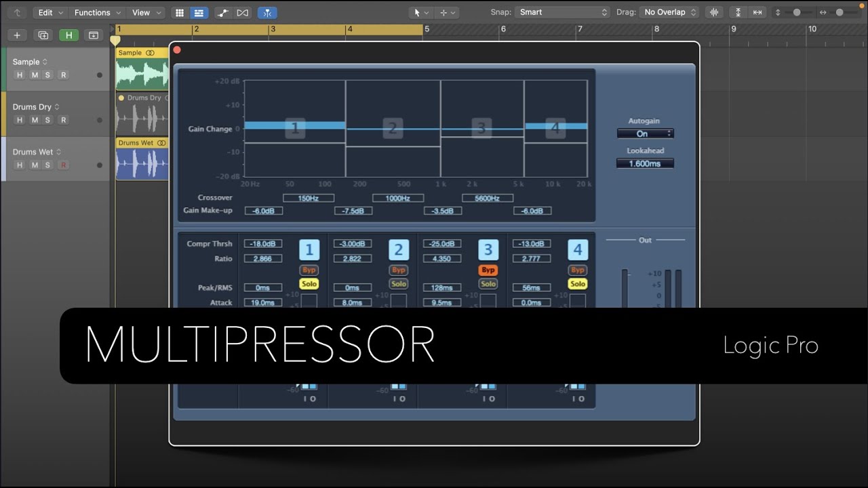
Task: Click the 1000Hz crossover field
Action: (x=398, y=198)
